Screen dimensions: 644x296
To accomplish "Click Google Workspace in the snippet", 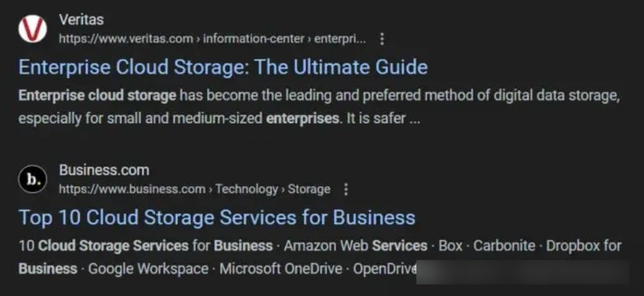I will coord(148,269).
